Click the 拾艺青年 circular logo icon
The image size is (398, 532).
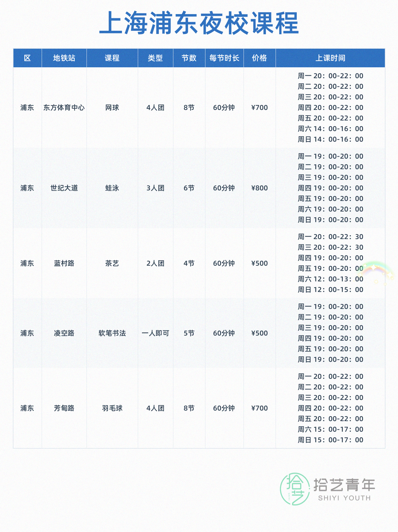pos(295,489)
